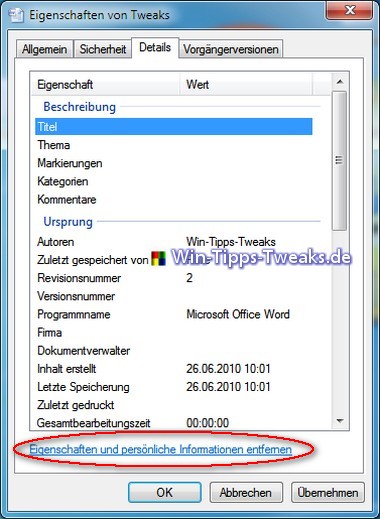Screen dimensions: 380x519
Task: Select the Zuletzt gedruckt property row
Action: (174, 405)
